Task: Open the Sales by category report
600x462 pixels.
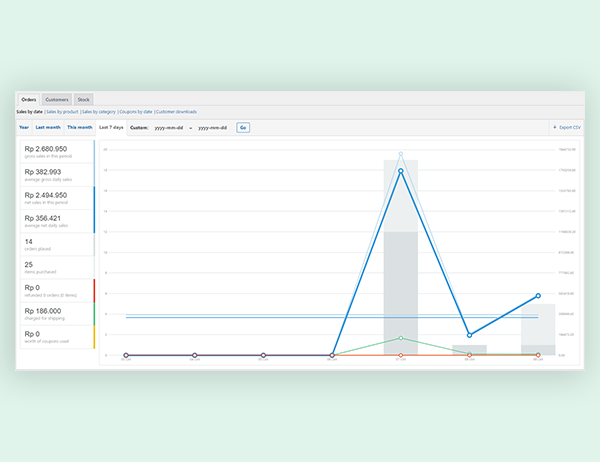Action: [x=98, y=112]
